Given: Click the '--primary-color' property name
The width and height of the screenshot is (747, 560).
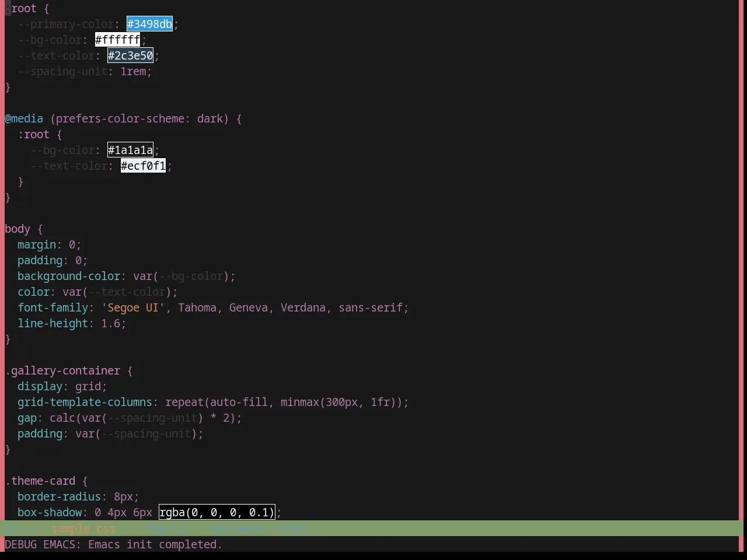Looking at the screenshot, I should (65, 24).
